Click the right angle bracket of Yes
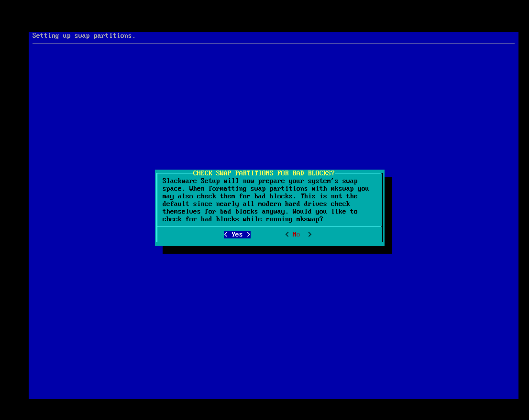The width and height of the screenshot is (529, 420). click(249, 235)
